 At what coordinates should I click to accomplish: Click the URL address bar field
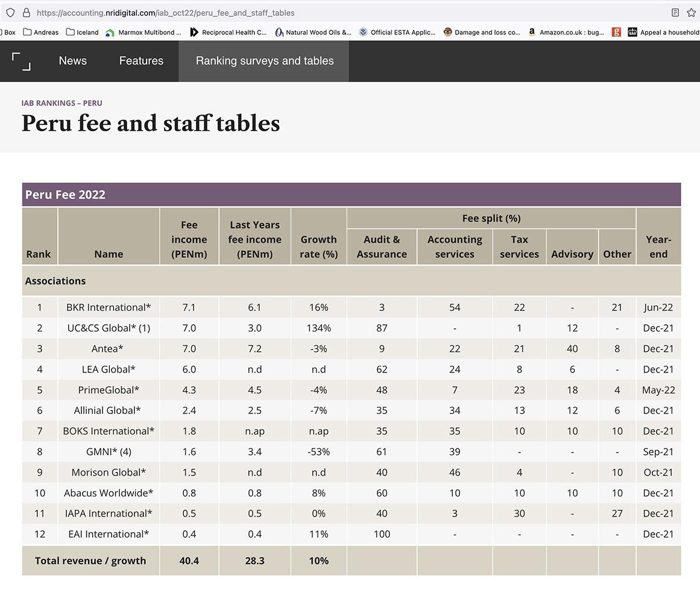338,13
